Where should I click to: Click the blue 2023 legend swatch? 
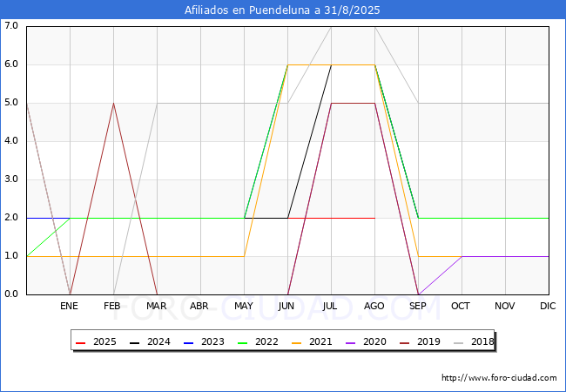[x=188, y=342]
